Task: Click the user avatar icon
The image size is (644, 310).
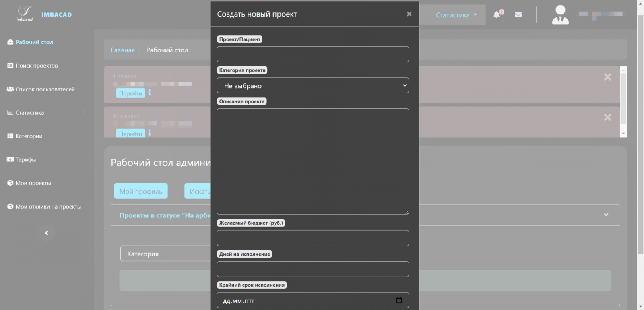Action: click(560, 15)
